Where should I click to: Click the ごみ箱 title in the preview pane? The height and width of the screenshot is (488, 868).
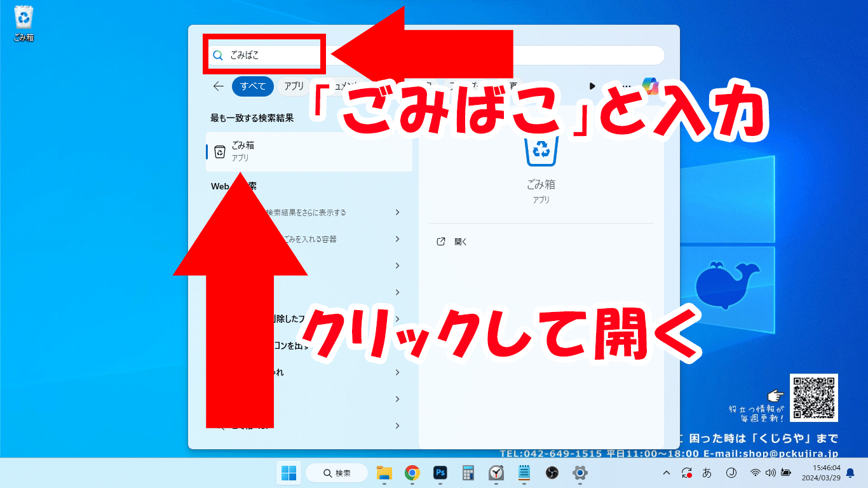tap(541, 184)
